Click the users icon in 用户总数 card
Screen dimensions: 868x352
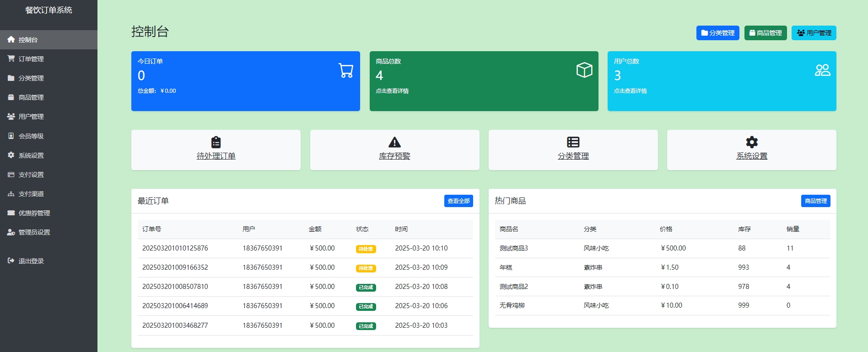(x=822, y=70)
